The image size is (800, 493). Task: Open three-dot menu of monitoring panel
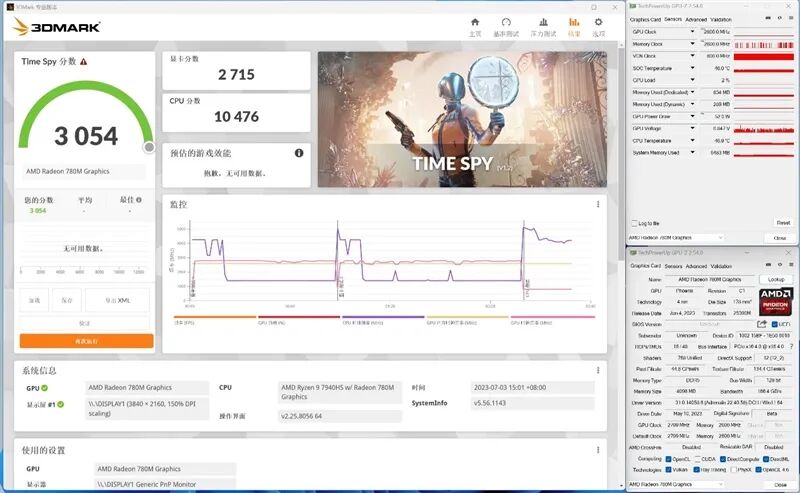pyautogui.click(x=598, y=204)
